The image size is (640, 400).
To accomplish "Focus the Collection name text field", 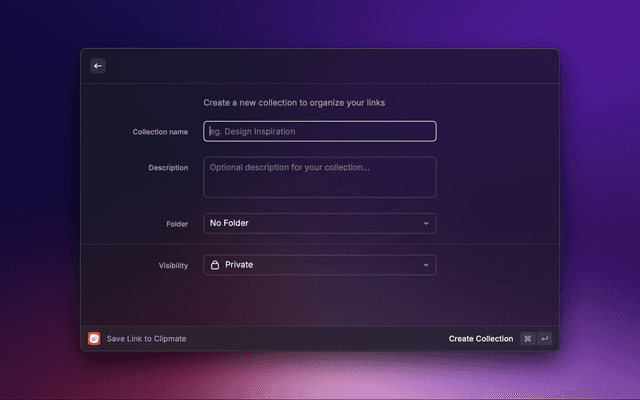I will pyautogui.click(x=320, y=131).
